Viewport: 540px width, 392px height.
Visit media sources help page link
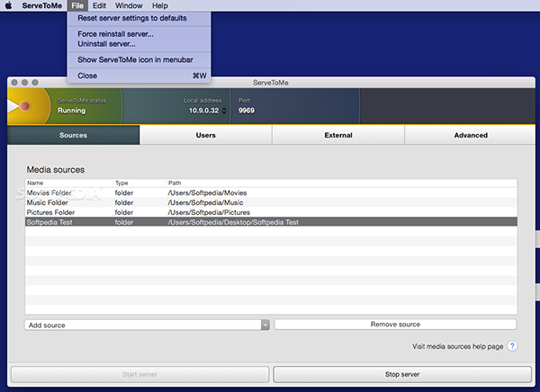click(458, 346)
